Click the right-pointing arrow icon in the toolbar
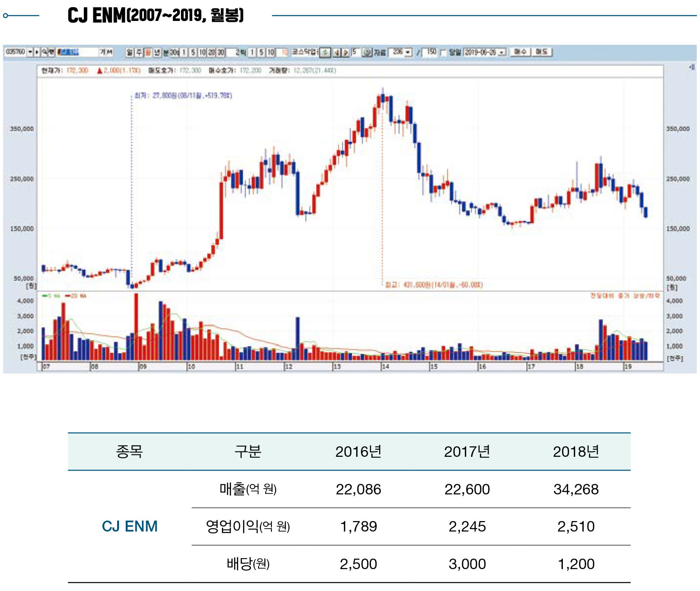The width and height of the screenshot is (700, 591). coord(346,52)
